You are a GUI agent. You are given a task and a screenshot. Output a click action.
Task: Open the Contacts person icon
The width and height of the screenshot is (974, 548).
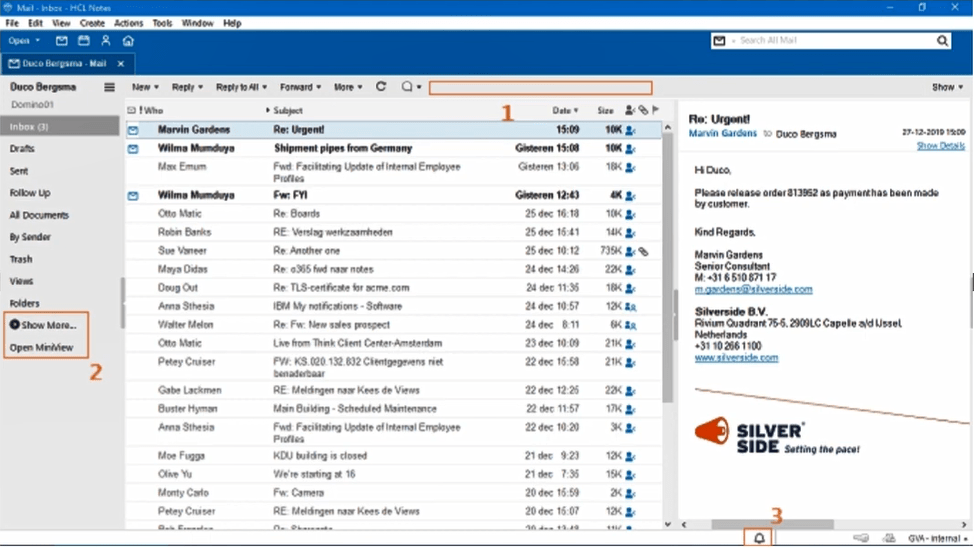coord(106,41)
